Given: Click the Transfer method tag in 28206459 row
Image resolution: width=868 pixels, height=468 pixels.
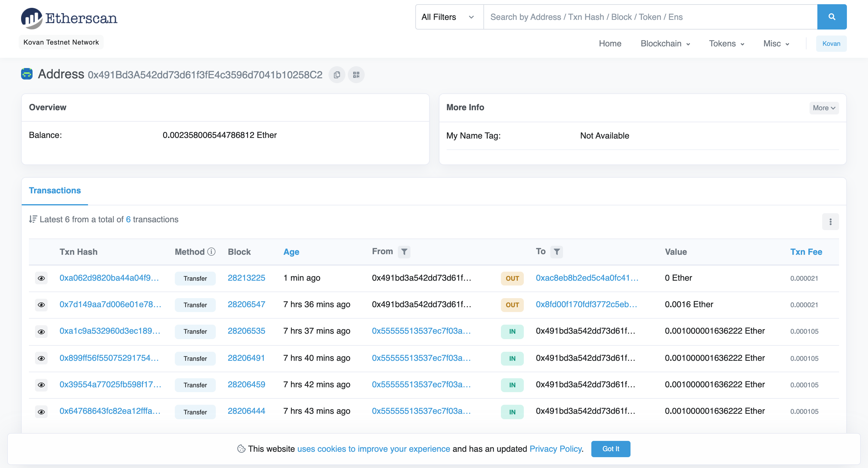Looking at the screenshot, I should 195,385.
